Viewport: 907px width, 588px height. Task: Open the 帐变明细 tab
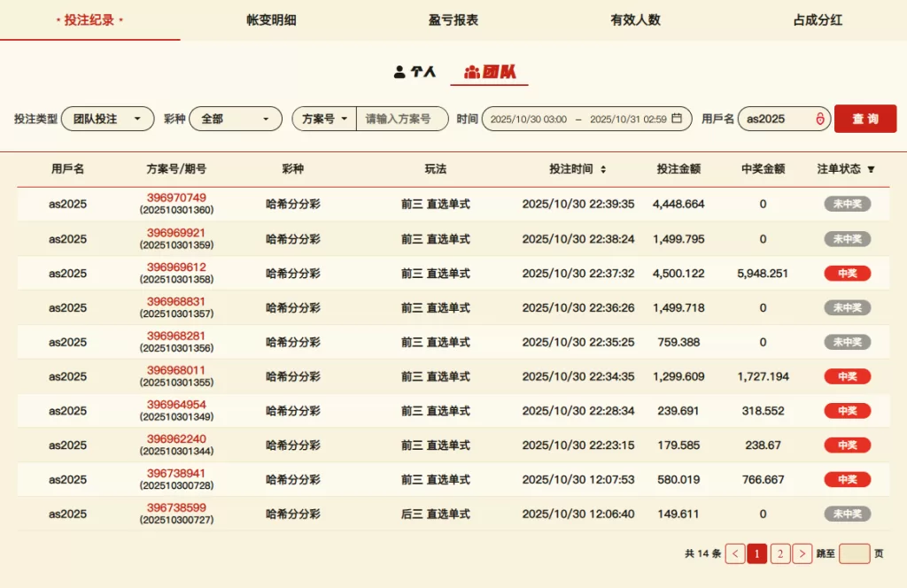[272, 19]
